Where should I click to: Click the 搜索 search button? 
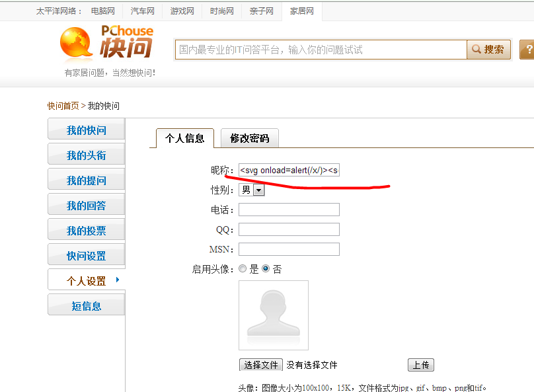[x=488, y=50]
